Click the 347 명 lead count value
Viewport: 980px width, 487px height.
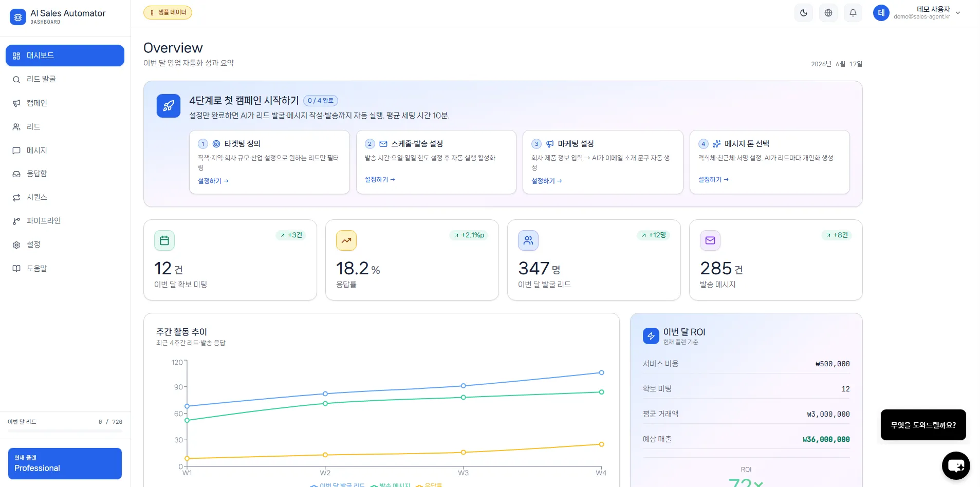pos(539,268)
